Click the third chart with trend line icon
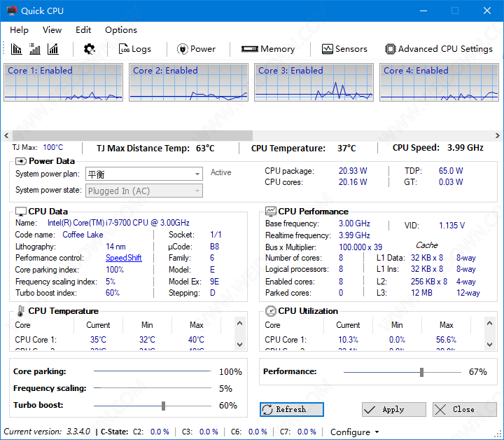Screen dimensions: 504x440 click(x=53, y=49)
